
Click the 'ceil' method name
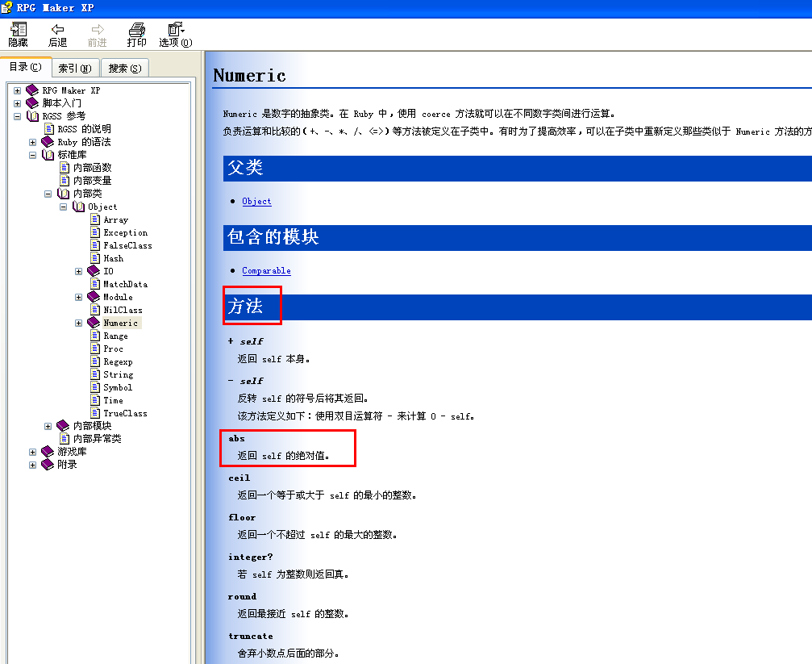pyautogui.click(x=239, y=478)
